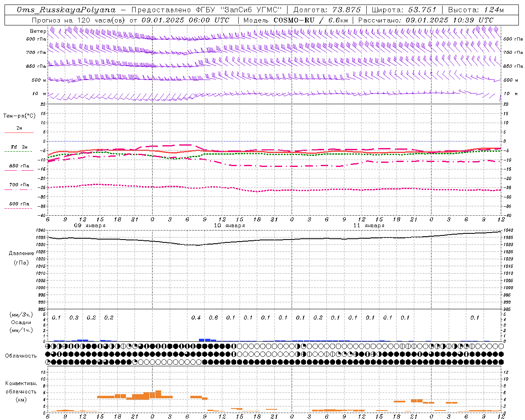The image size is (525, 420).
Task: Click the 0.3 precipitation amount
Action: click(x=74, y=317)
